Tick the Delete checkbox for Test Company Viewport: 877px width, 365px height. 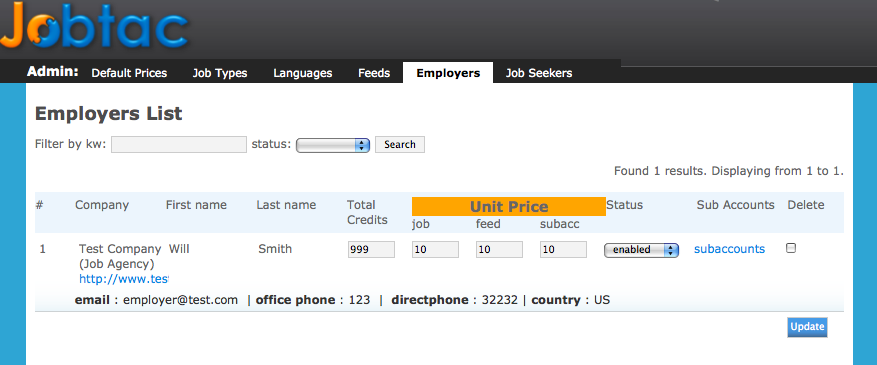pos(791,248)
